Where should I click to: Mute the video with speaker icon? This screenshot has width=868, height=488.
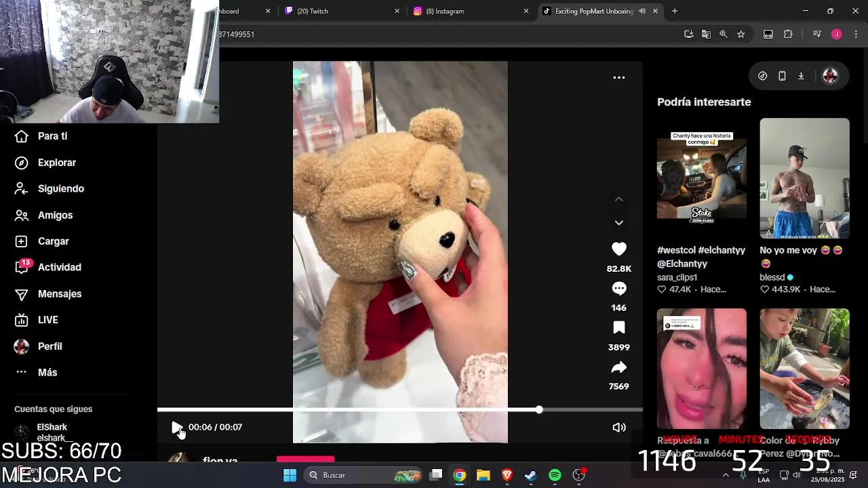(x=619, y=428)
